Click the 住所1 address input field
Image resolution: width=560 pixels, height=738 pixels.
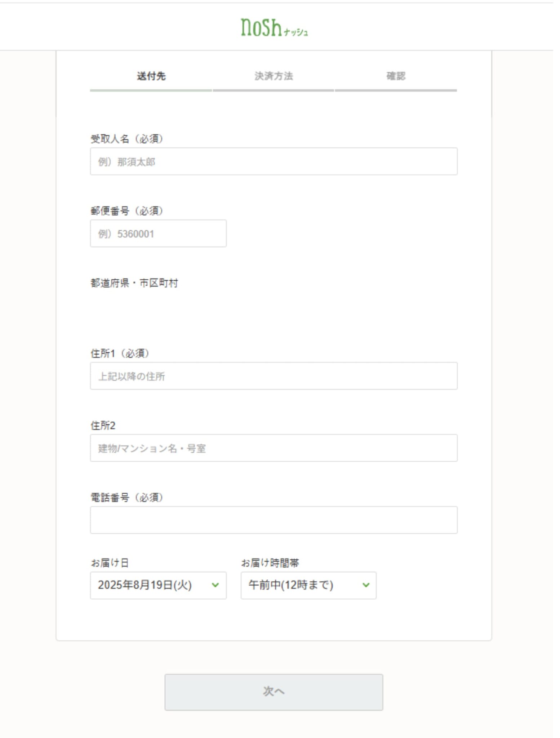(274, 376)
